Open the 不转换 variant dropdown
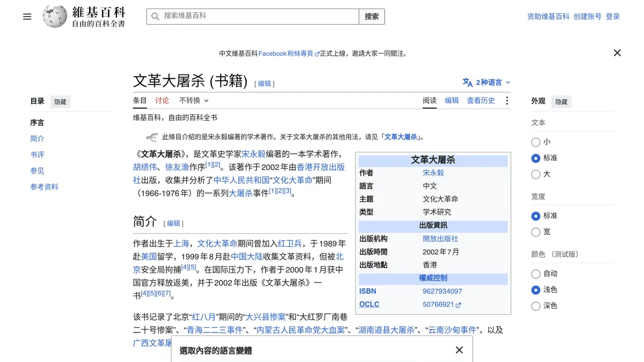The width and height of the screenshot is (644, 362). coord(194,100)
